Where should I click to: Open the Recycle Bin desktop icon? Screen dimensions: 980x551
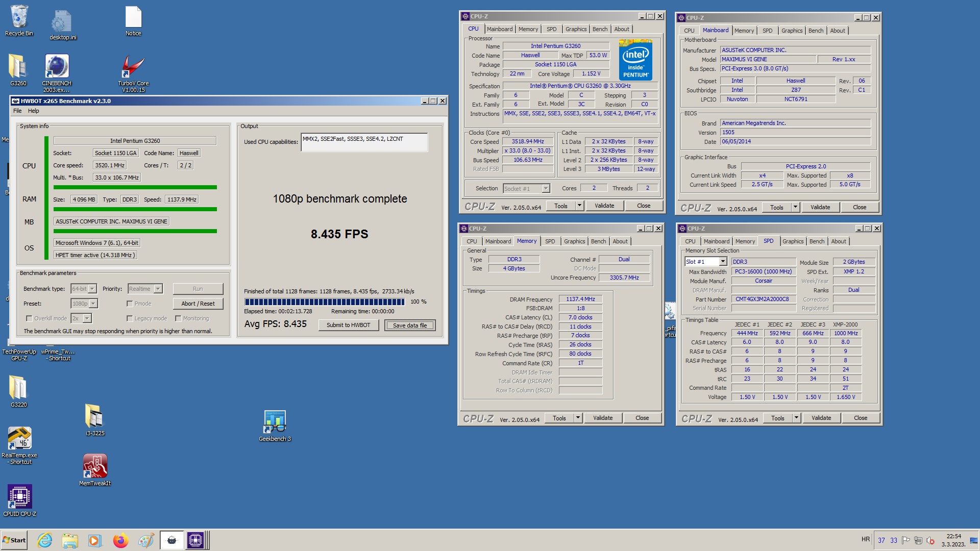[19, 20]
